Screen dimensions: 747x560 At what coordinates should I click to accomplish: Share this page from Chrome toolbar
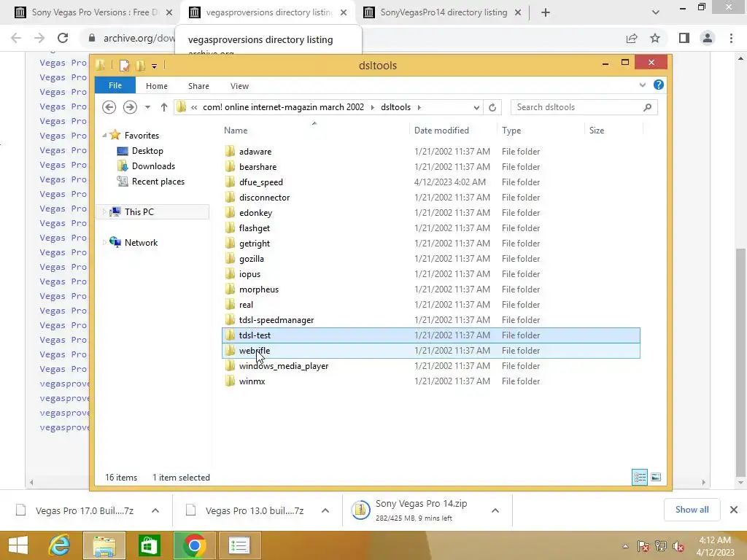tap(632, 38)
